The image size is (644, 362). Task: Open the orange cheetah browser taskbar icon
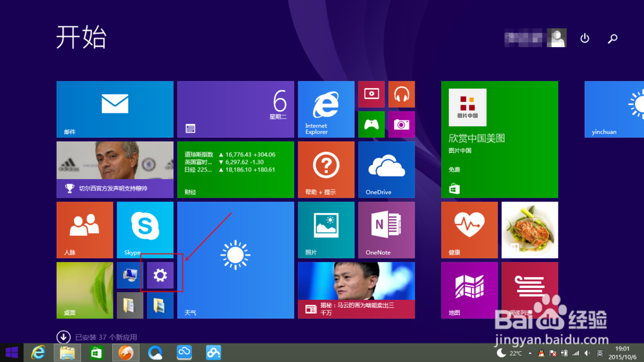pos(126,352)
